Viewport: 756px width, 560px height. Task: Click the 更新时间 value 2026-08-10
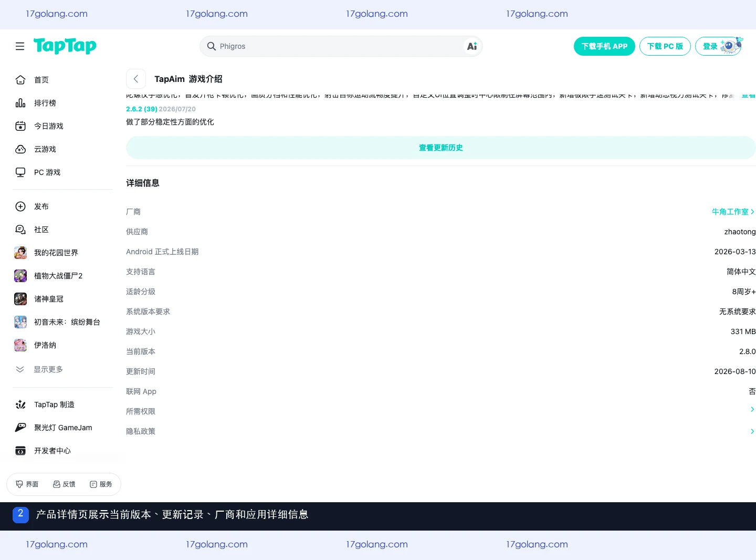(735, 371)
